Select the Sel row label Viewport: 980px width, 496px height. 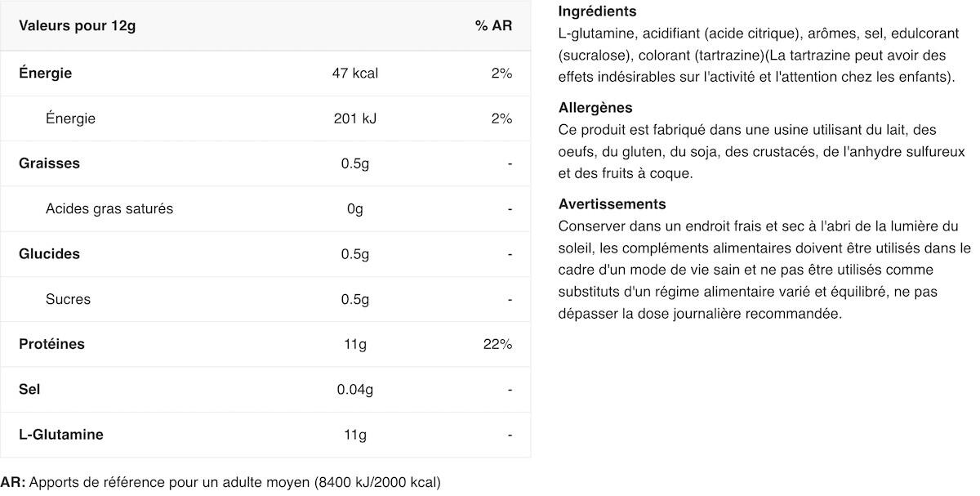click(x=29, y=390)
